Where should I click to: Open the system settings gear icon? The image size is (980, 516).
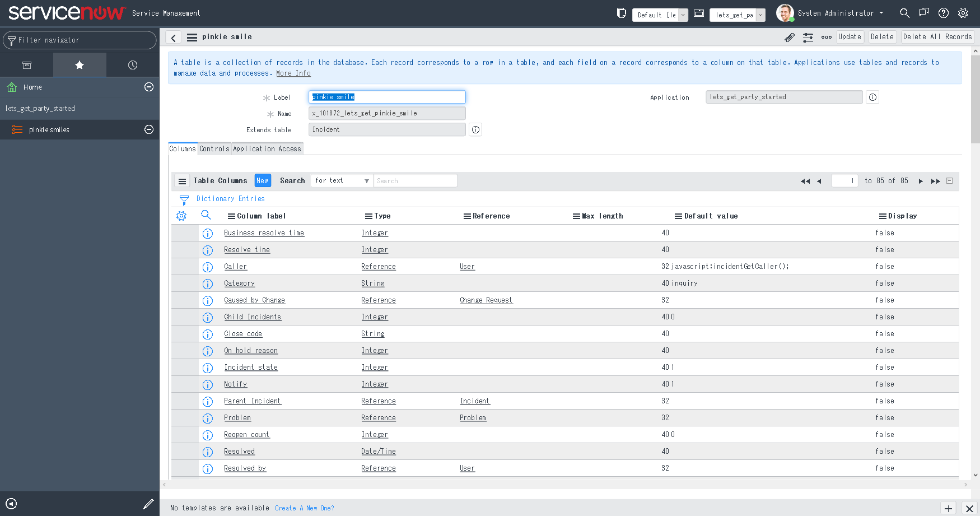click(x=963, y=13)
